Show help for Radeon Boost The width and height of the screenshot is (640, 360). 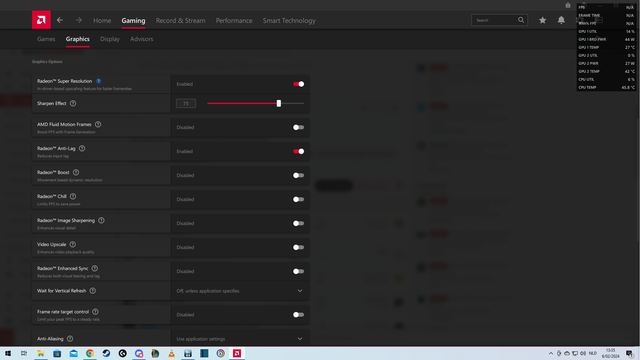point(76,172)
